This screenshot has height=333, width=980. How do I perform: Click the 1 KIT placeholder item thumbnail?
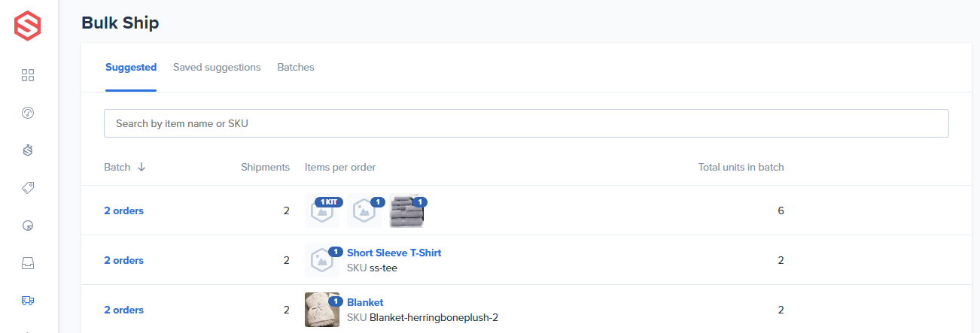coord(322,212)
